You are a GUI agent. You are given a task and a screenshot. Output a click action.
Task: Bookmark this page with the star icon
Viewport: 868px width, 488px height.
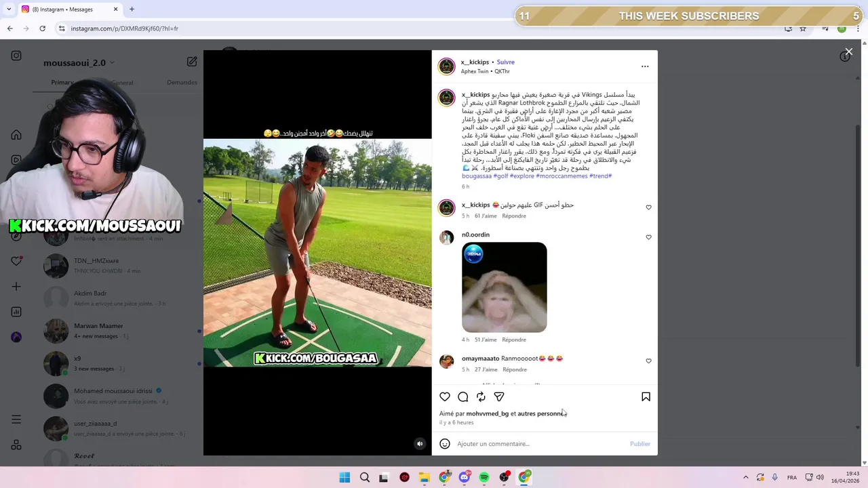coord(803,28)
